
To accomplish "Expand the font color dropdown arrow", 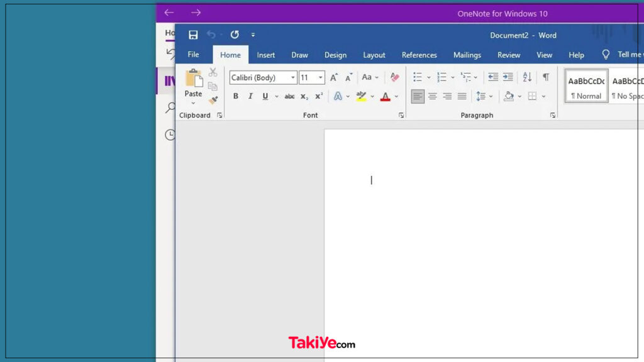I will pos(396,97).
